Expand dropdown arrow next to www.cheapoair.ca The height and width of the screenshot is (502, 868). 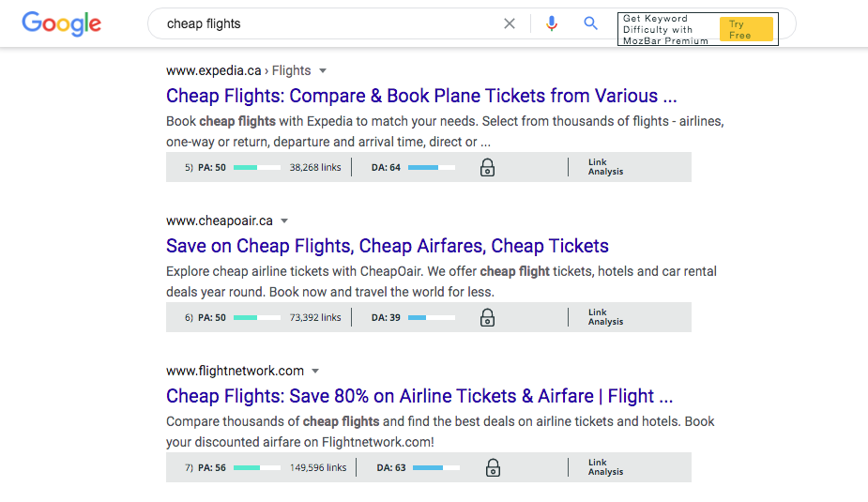click(284, 221)
